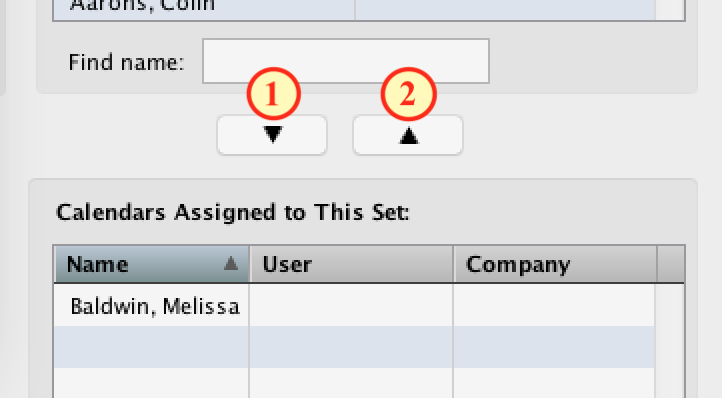
Task: Click the assigned calendars table vertical scrollbar
Action: click(x=669, y=341)
